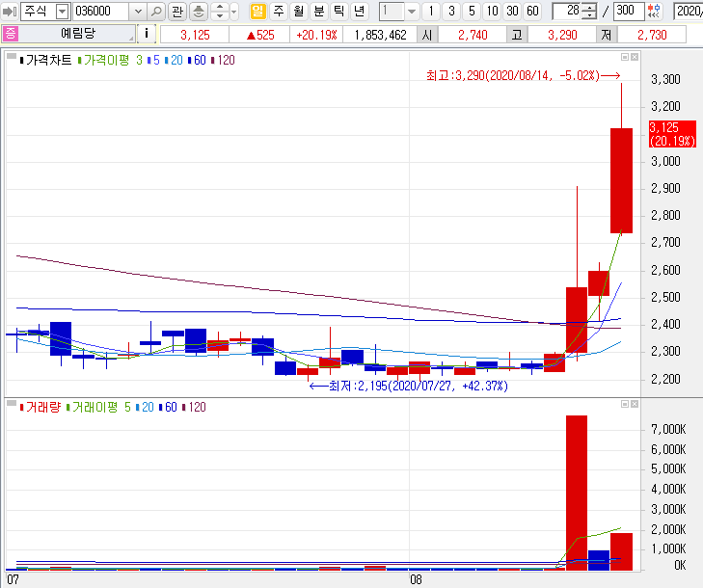Click the red current price tag 3,125 (20.19%)

point(672,134)
